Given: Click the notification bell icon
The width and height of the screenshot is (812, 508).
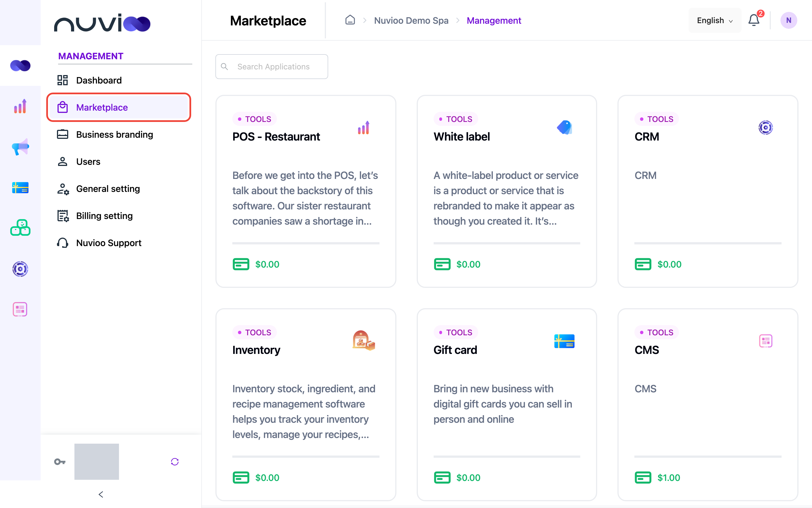Looking at the screenshot, I should coord(754,21).
